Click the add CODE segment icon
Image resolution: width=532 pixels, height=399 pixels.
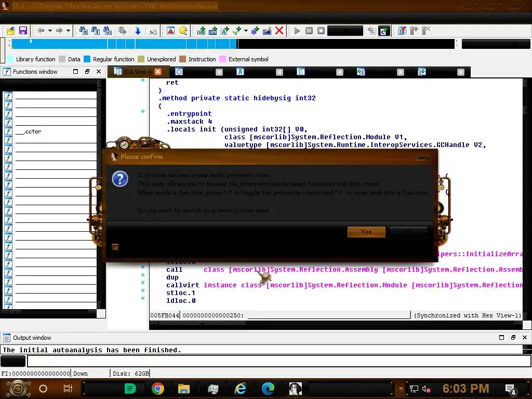point(201,31)
